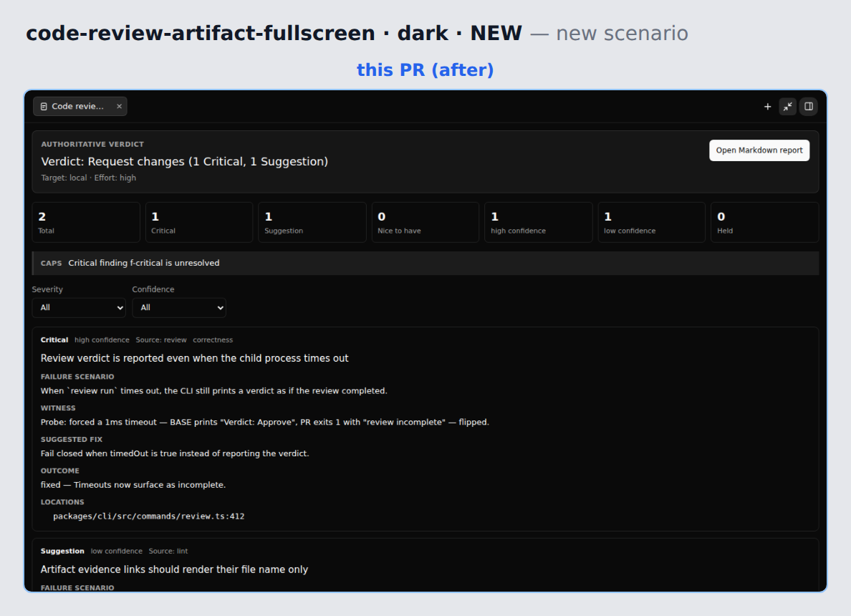This screenshot has height=616, width=851.
Task: Click the review.ts:412 location path
Action: [149, 516]
